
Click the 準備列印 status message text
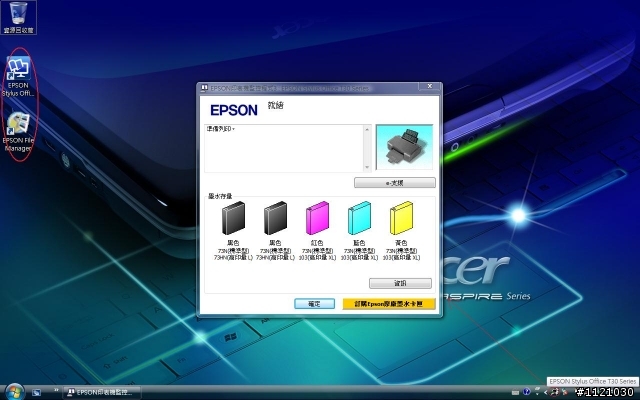[220, 129]
